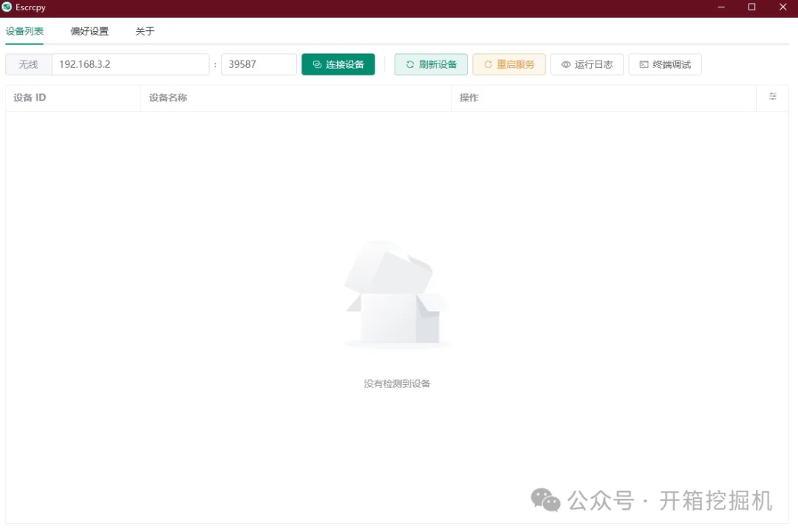798x532 pixels.
Task: Click the restart icon on 重启服务
Action: (x=488, y=64)
